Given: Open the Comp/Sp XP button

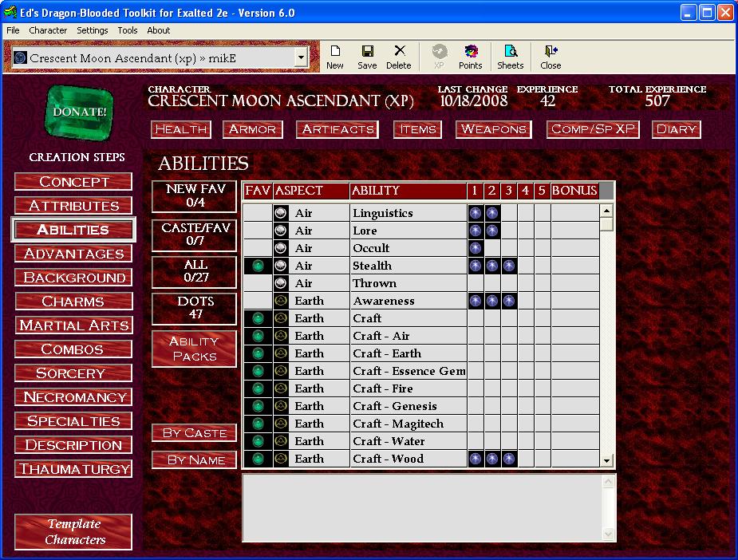Looking at the screenshot, I should click(593, 129).
